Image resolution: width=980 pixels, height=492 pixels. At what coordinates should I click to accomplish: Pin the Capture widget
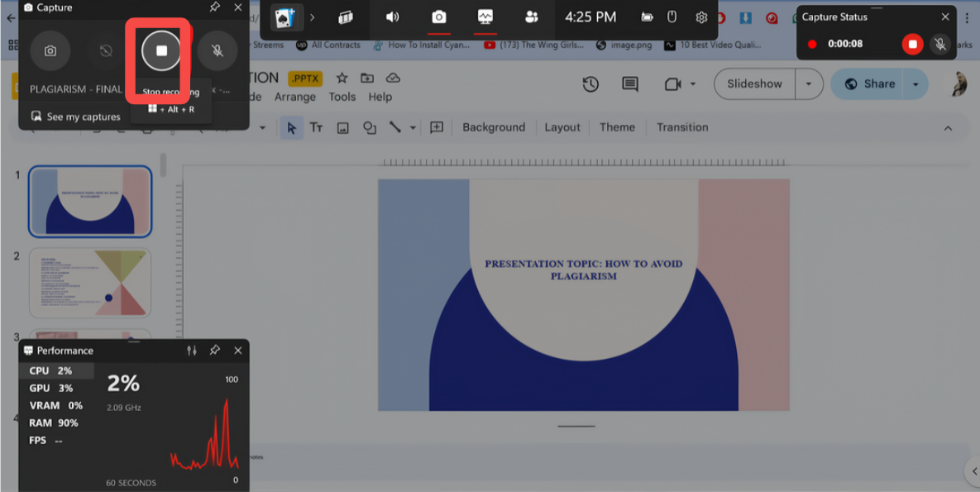[214, 7]
